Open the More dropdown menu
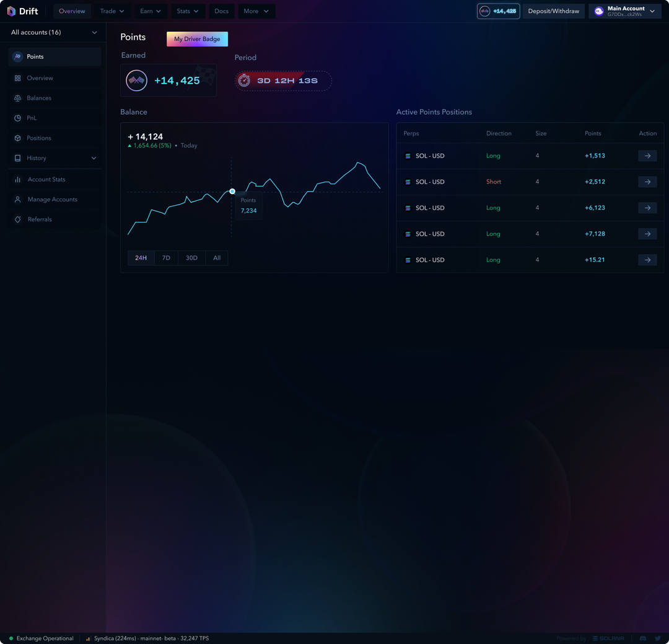This screenshot has height=644, width=669. (x=256, y=11)
